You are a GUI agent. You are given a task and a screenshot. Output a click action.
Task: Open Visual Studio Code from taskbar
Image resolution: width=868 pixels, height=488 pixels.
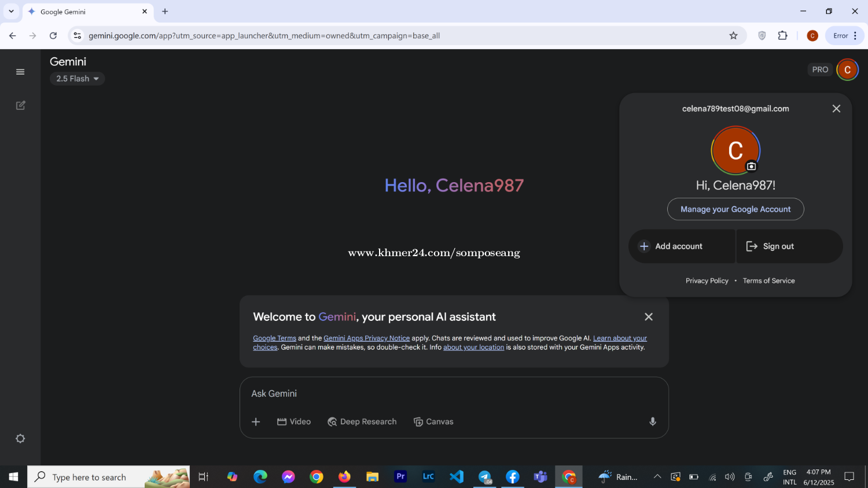pos(457,477)
